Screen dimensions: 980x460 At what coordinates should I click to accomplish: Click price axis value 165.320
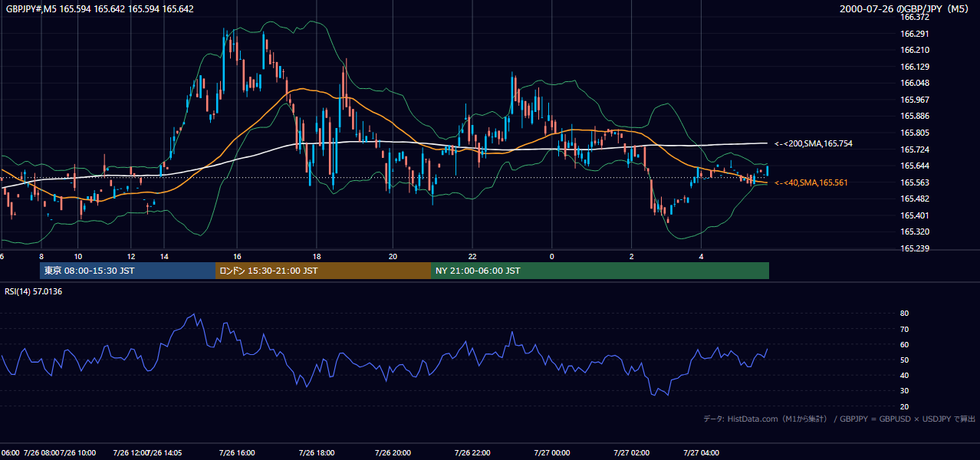coord(914,232)
